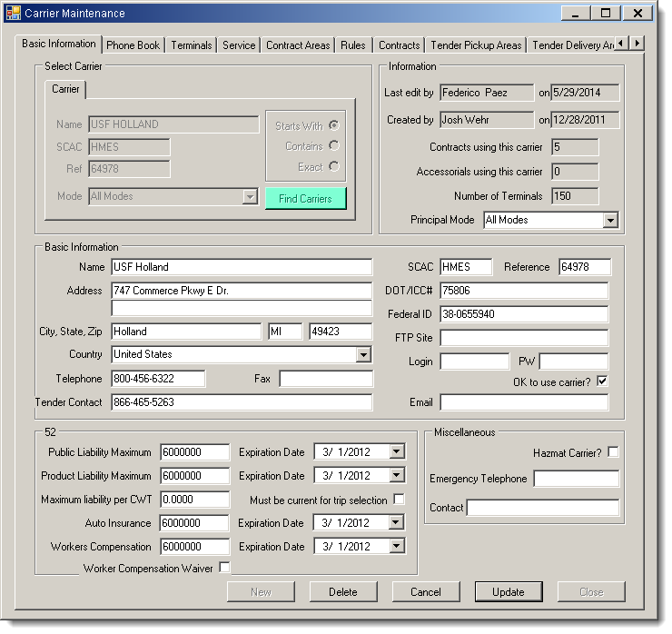Viewport: 672px width, 634px height.
Task: Select the Starts With radio button
Action: (x=334, y=125)
